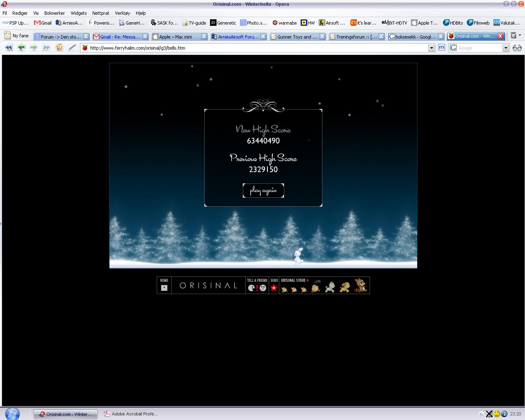The height and width of the screenshot is (420, 525).
Task: Open the GameH... bookmark
Action: pyautogui.click(x=132, y=23)
